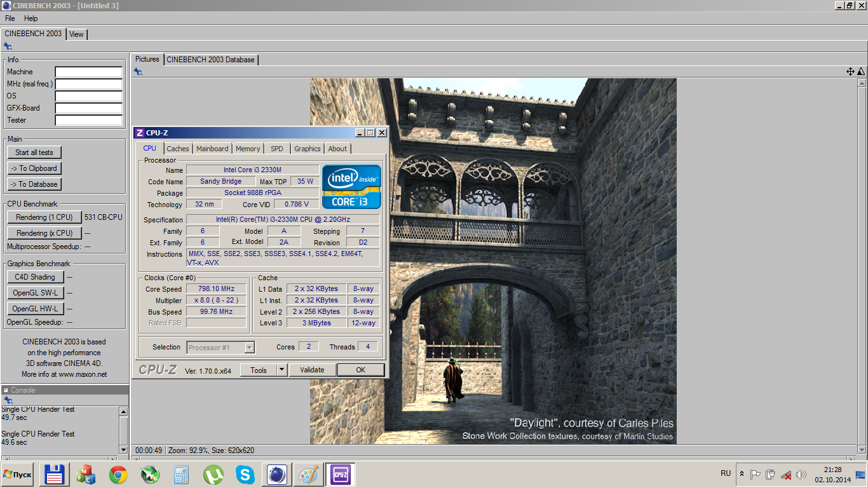Click the MHz (real freq.) input field
This screenshot has height=488, width=868.
click(x=89, y=84)
